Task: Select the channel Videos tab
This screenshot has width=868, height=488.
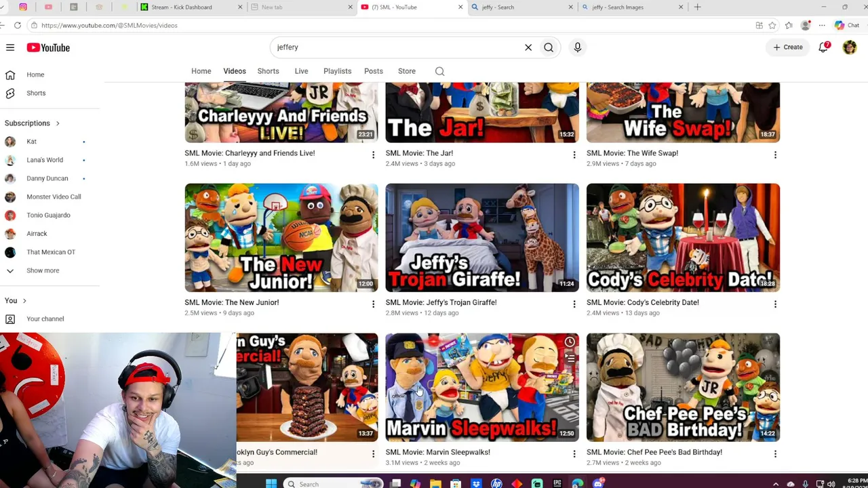Action: coord(235,71)
